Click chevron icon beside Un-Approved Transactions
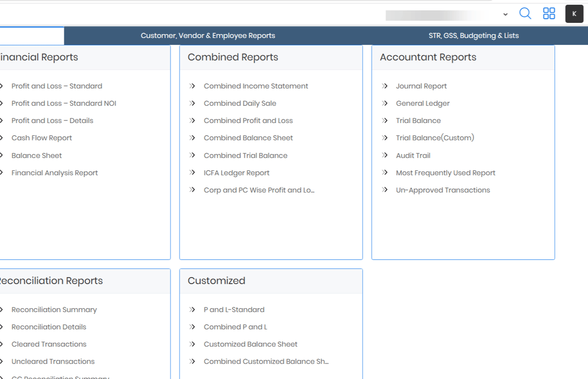 [x=384, y=190]
